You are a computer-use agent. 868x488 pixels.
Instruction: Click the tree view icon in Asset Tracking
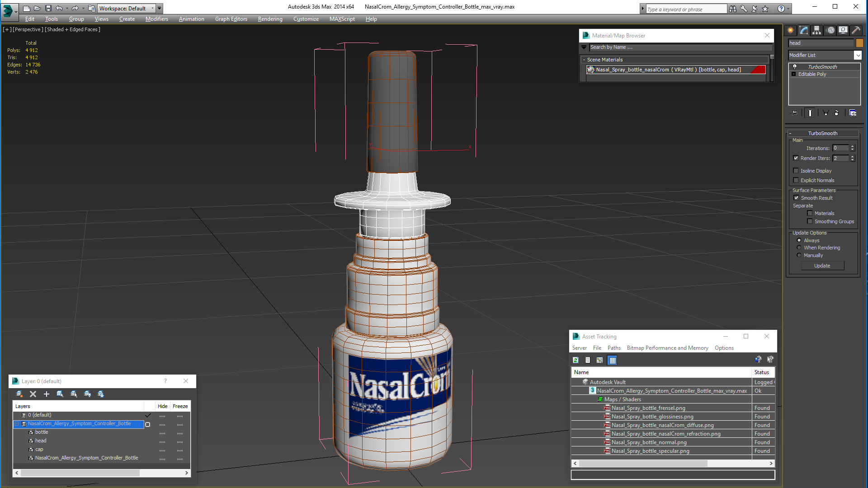point(600,360)
